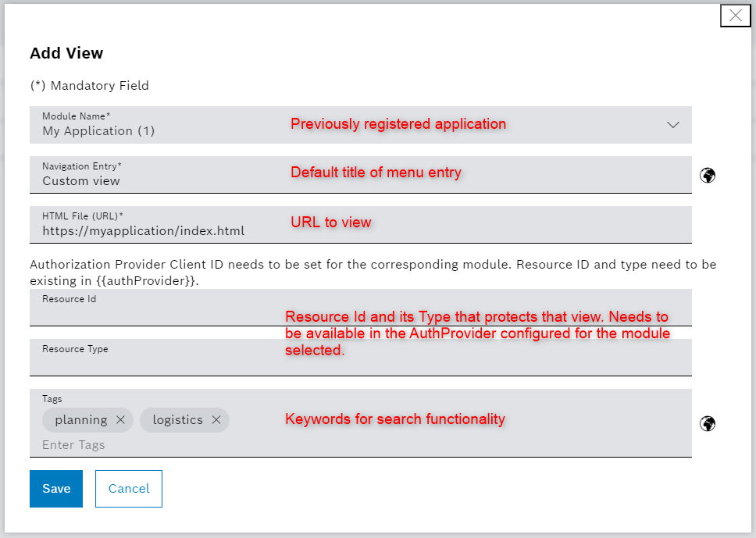Select the Resource Type input field
Image resolution: width=756 pixels, height=538 pixels.
click(x=156, y=362)
